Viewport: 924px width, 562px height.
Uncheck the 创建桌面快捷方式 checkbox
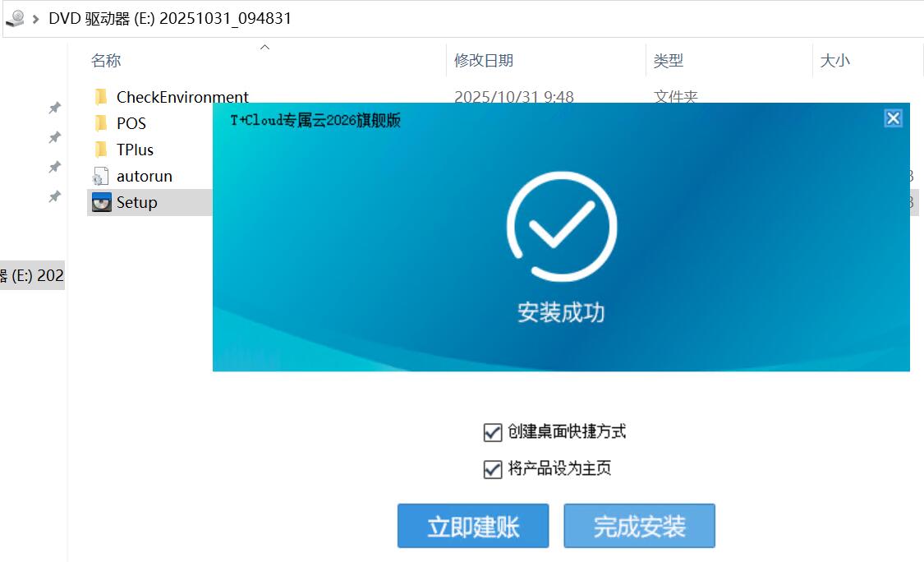coord(493,432)
